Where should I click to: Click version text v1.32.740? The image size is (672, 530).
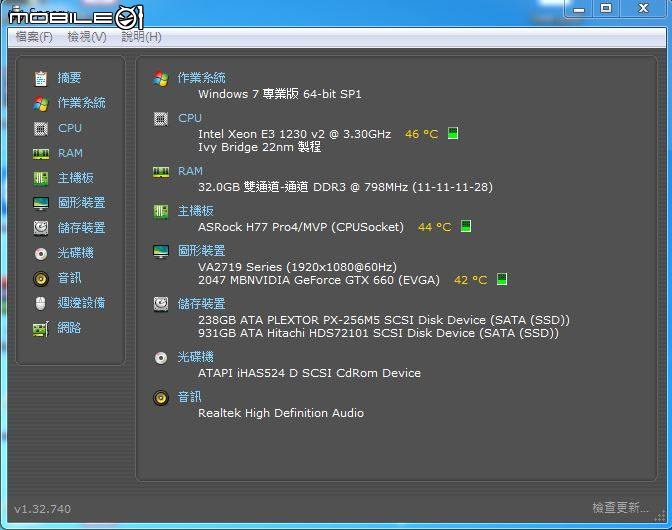(42, 509)
